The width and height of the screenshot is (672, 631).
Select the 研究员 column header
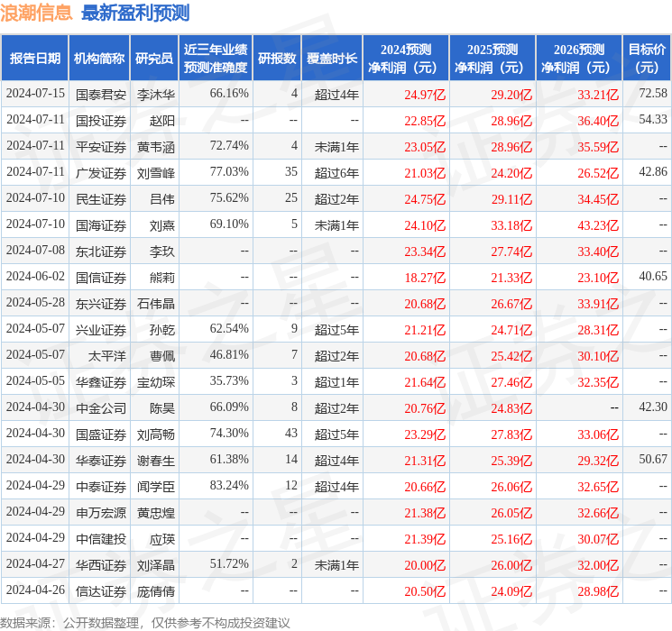click(x=154, y=59)
